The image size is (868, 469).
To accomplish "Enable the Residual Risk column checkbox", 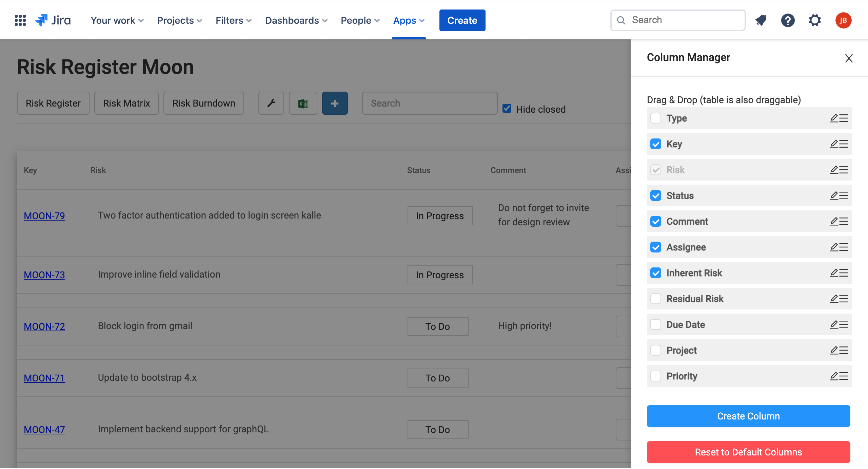I will click(656, 299).
